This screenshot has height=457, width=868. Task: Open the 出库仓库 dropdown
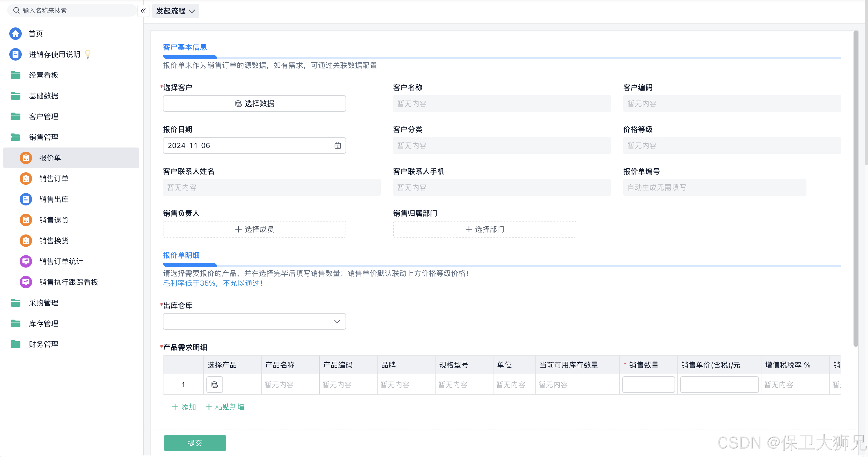tap(254, 321)
